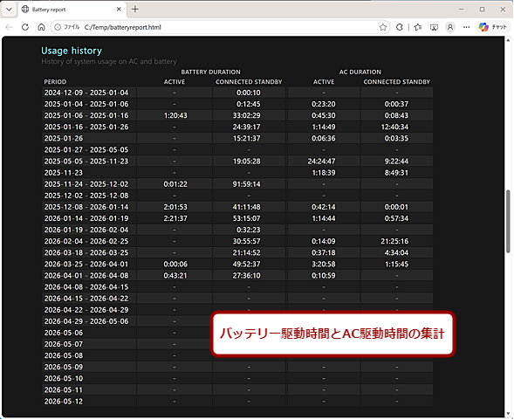Screen dimensions: 514x420
Task: Click the scrollbar down arrow
Action: click(508, 414)
